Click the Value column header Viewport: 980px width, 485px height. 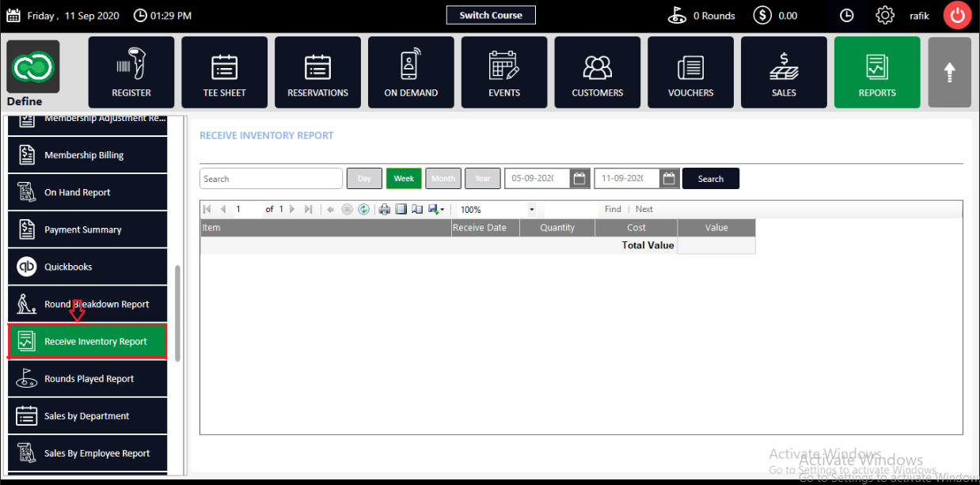tap(716, 228)
